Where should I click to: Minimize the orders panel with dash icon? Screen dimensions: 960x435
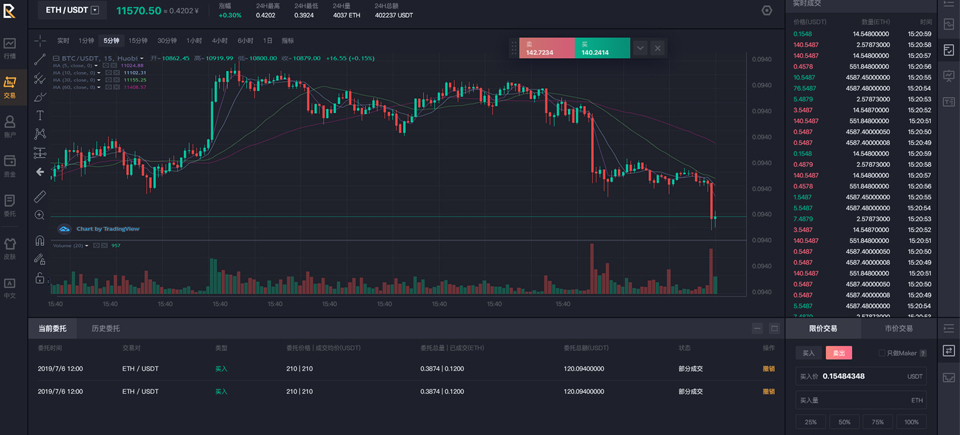pyautogui.click(x=757, y=328)
